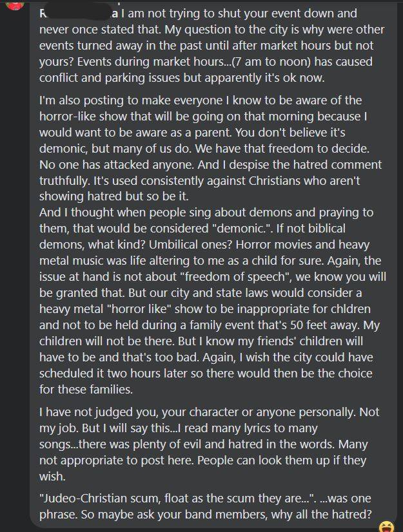Click the lone word "wish." ending the paragraph
This screenshot has width=403, height=532.
tap(52, 477)
